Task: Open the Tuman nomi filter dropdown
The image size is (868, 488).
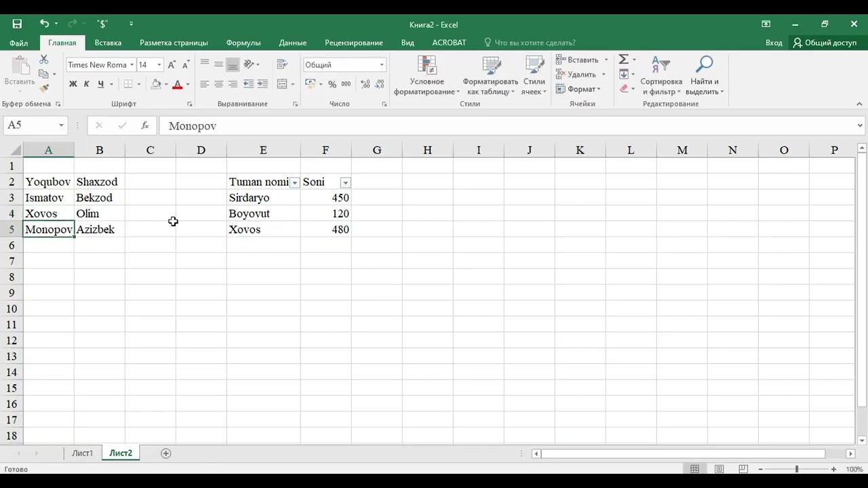Action: click(295, 183)
